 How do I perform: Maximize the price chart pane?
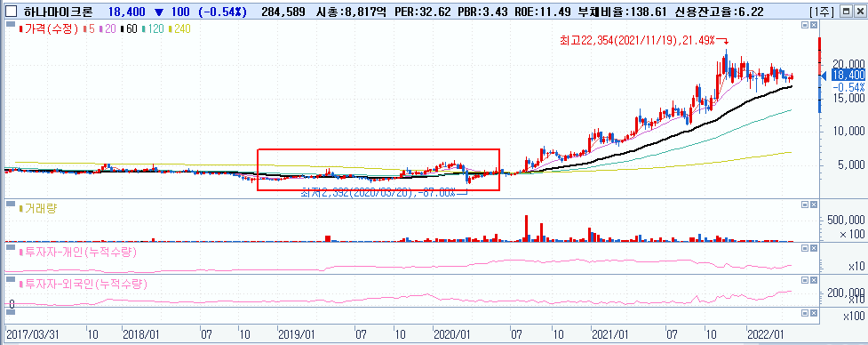(x=805, y=25)
